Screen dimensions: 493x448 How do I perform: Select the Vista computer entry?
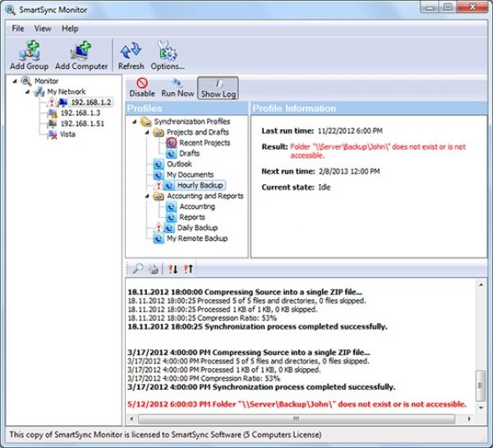click(x=67, y=134)
